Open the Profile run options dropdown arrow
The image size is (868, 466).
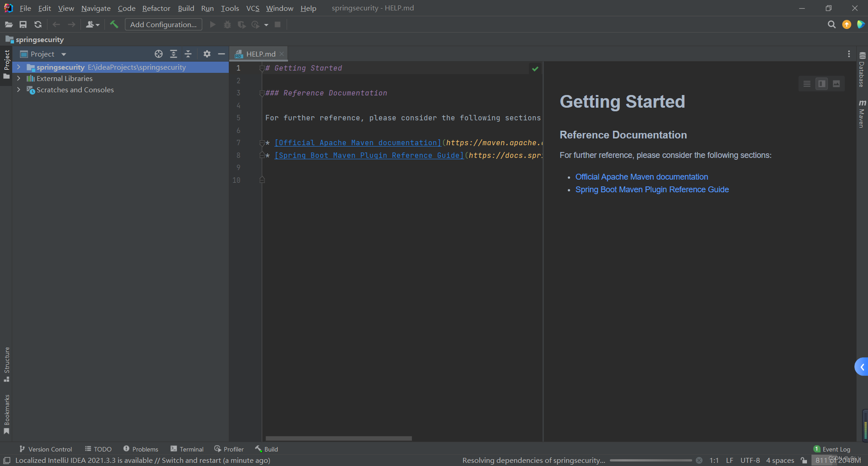pyautogui.click(x=266, y=25)
